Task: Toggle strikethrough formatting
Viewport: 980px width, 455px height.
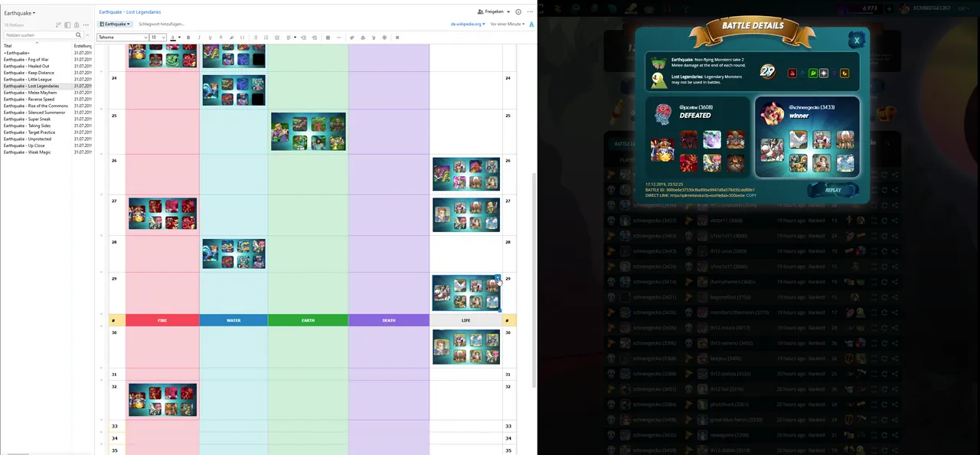Action: pyautogui.click(x=220, y=38)
